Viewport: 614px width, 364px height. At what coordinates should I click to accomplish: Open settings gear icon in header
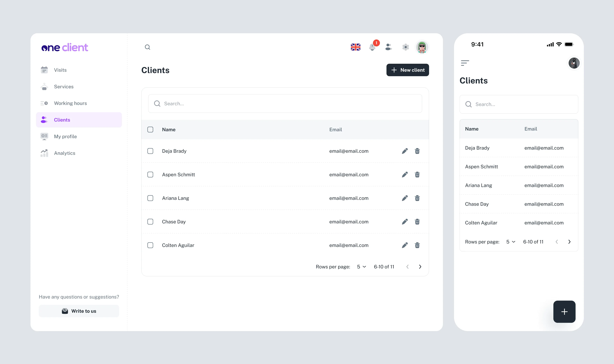406,47
